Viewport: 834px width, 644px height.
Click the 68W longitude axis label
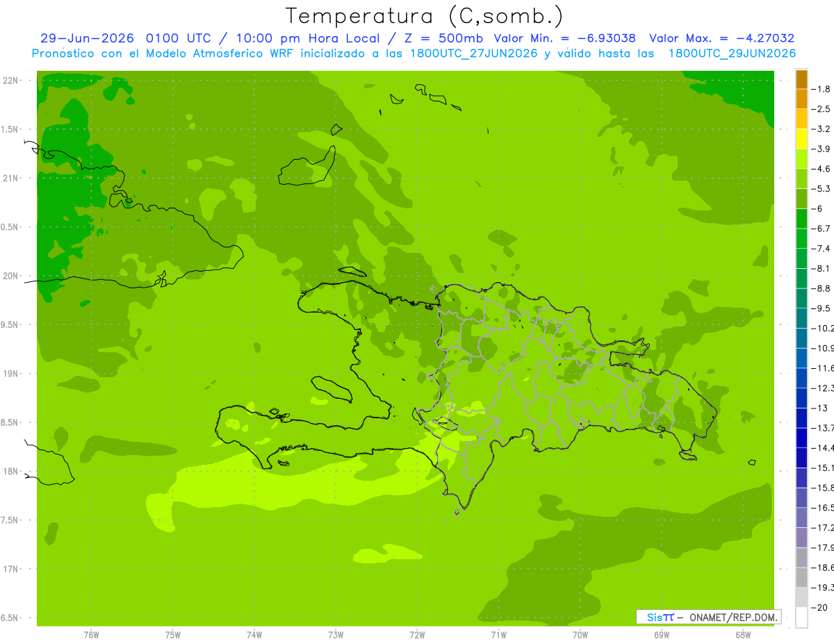[x=743, y=635]
